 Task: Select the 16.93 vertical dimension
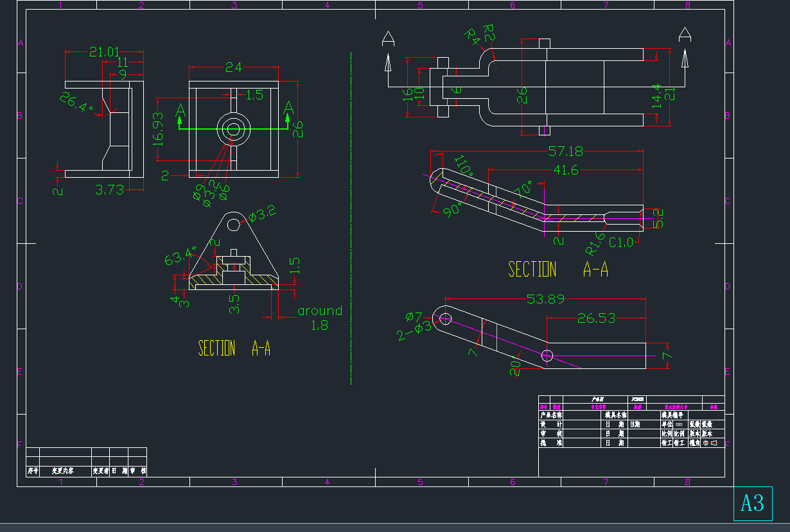(x=159, y=129)
